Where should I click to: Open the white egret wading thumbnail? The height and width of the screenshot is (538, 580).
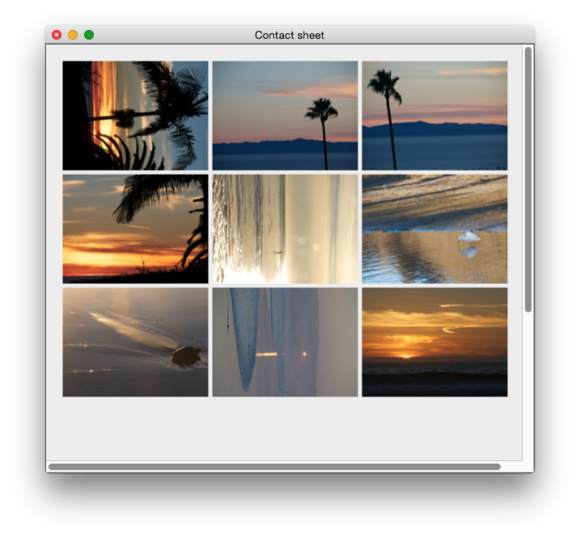click(435, 229)
